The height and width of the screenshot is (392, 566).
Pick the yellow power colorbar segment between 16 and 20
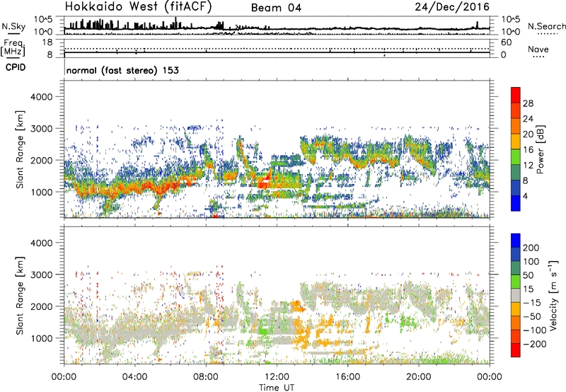click(516, 142)
